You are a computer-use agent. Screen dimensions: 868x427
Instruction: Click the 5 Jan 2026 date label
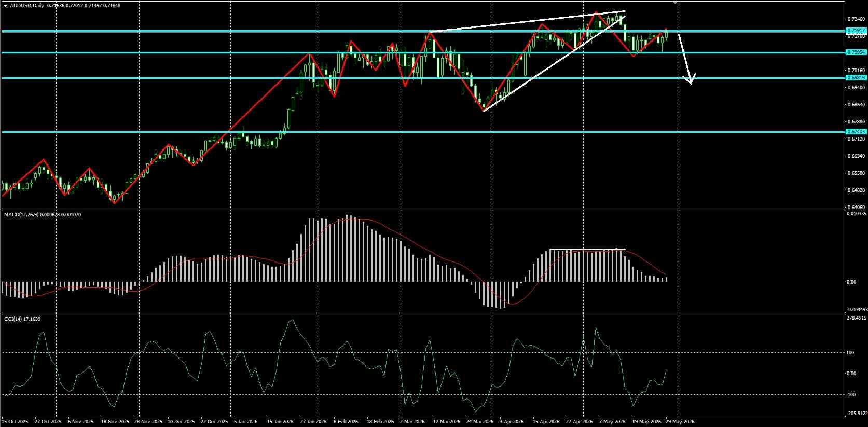[x=246, y=422]
